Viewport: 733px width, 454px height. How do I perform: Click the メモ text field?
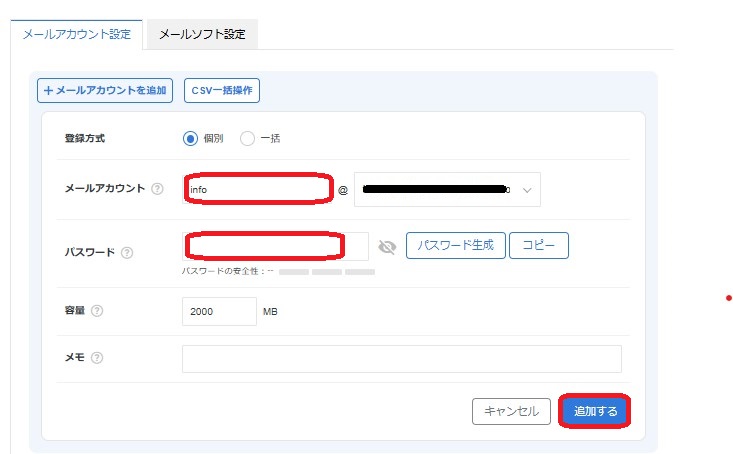click(401, 358)
